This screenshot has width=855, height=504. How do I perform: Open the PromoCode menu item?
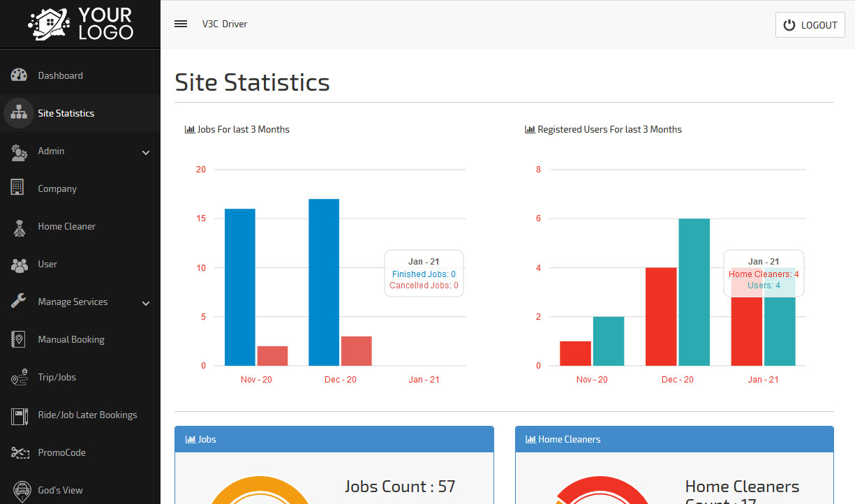click(x=80, y=452)
